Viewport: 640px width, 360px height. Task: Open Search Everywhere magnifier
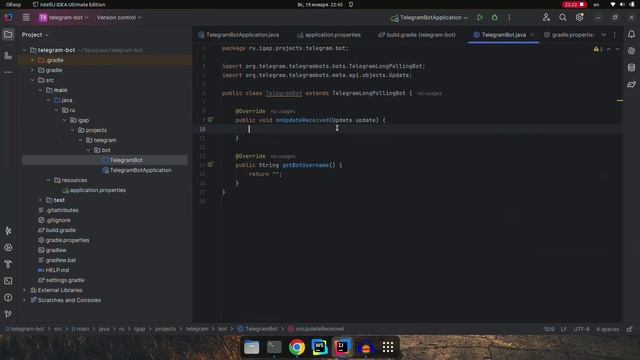[x=563, y=18]
